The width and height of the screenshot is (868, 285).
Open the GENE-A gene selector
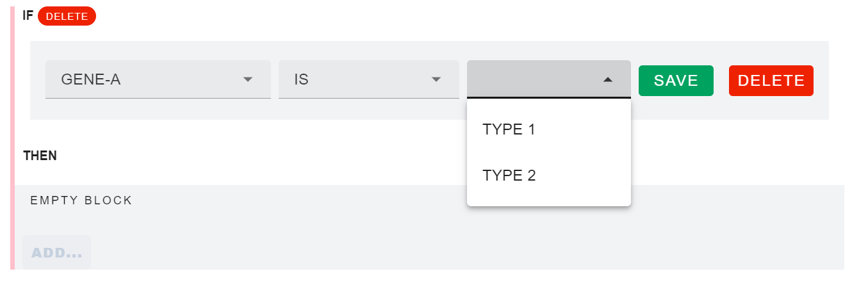point(158,80)
